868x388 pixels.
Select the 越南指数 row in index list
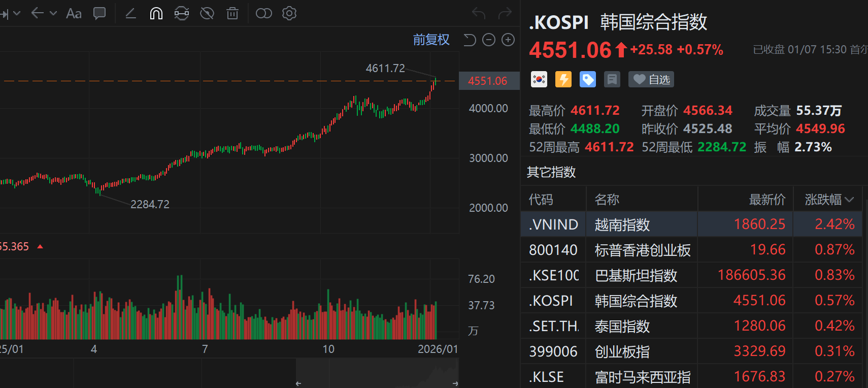point(622,224)
